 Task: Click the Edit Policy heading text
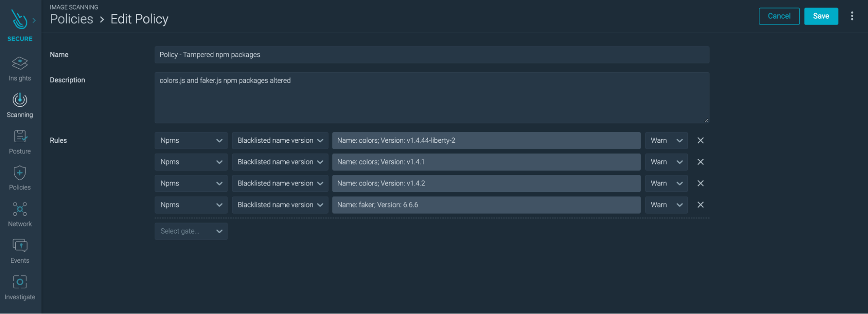pyautogui.click(x=139, y=19)
